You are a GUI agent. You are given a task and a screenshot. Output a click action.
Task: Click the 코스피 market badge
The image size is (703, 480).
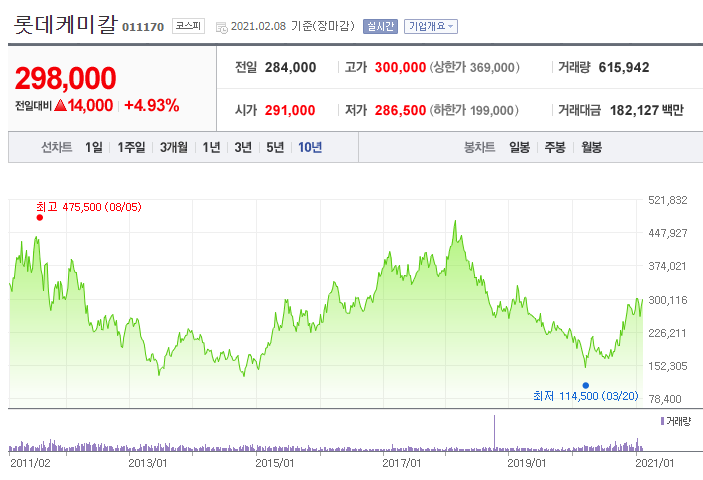188,26
